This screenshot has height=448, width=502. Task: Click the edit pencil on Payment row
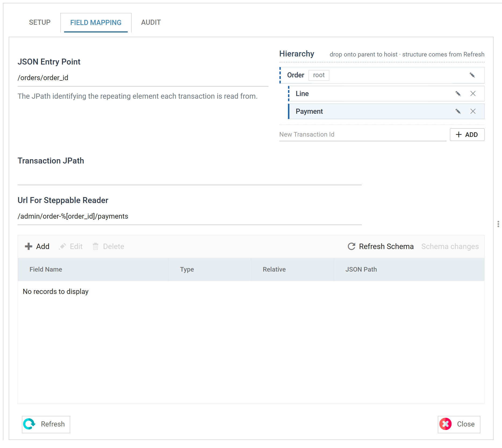click(x=458, y=111)
